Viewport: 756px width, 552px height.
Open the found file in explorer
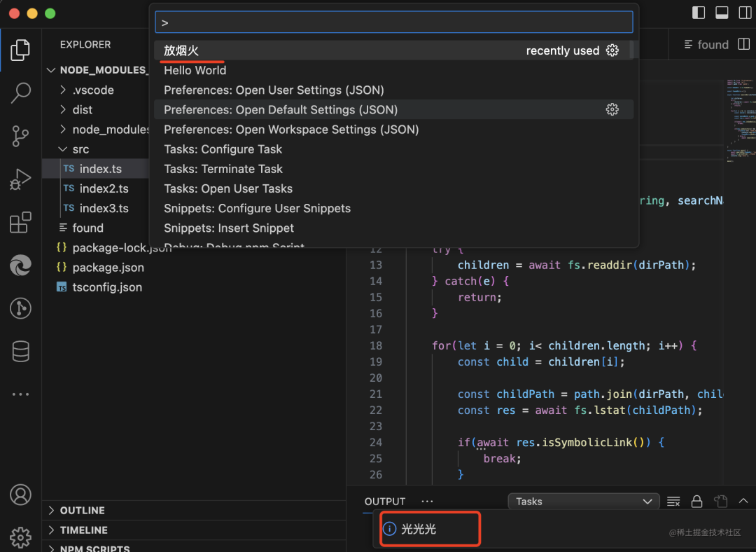95,228
